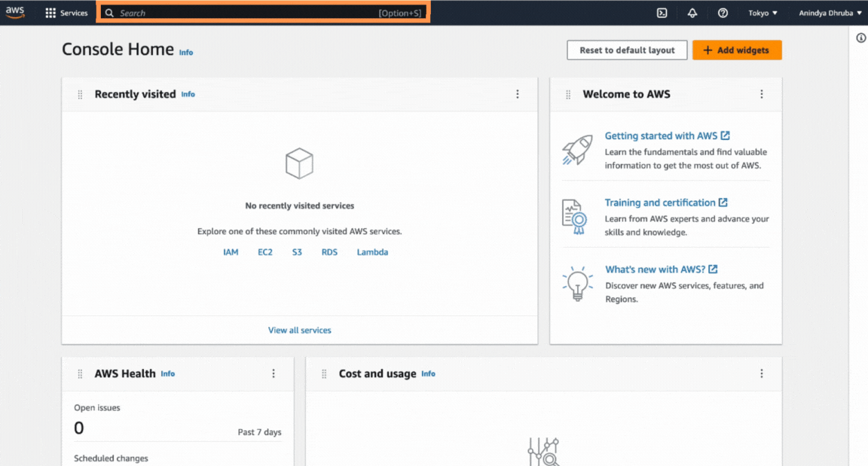Click the AWS logo to go home
The height and width of the screenshot is (466, 868).
pos(15,12)
